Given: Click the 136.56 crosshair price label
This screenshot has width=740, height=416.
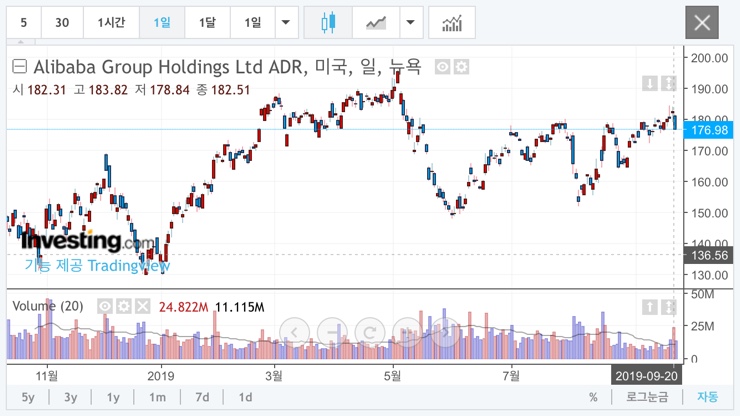Looking at the screenshot, I should pyautogui.click(x=709, y=255).
